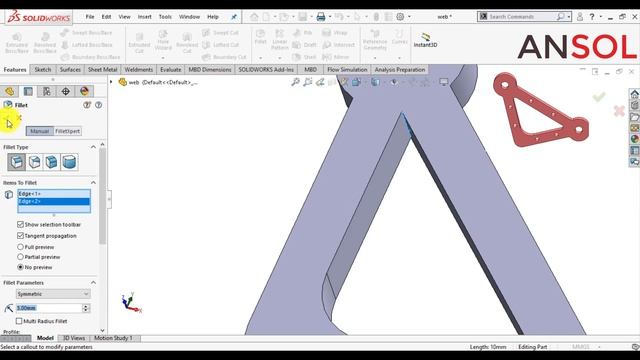640x360 pixels.
Task: Select the Full Round Fillet type
Action: pyautogui.click(x=69, y=162)
